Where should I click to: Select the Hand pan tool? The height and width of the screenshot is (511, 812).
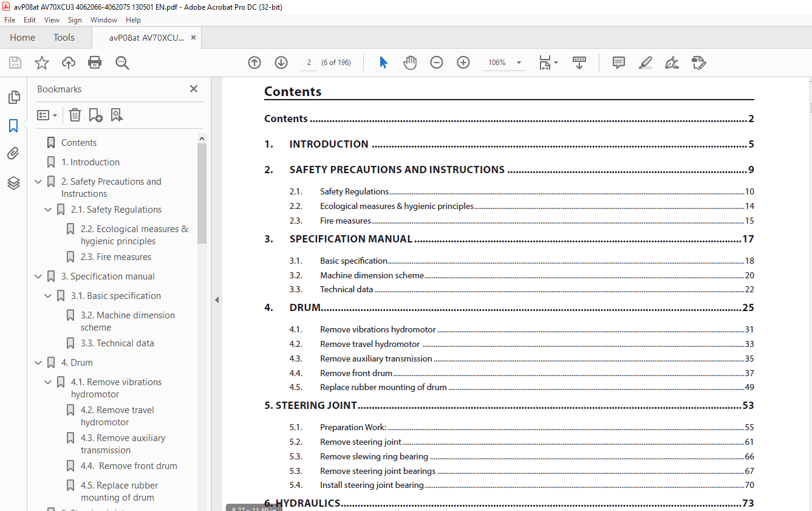[x=410, y=63]
